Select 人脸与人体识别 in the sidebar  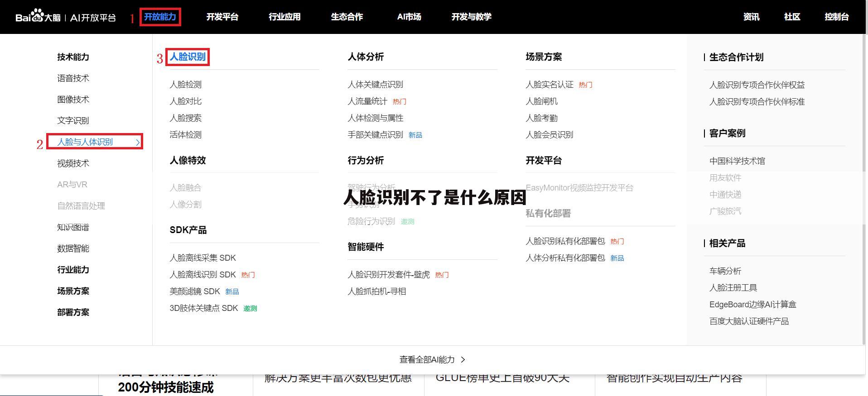[85, 142]
